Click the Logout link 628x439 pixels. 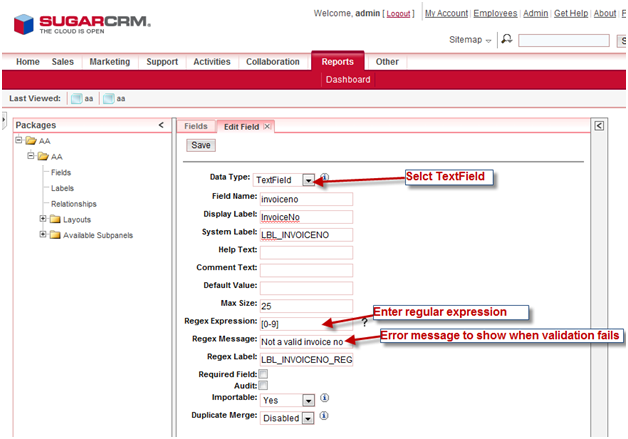click(x=398, y=14)
